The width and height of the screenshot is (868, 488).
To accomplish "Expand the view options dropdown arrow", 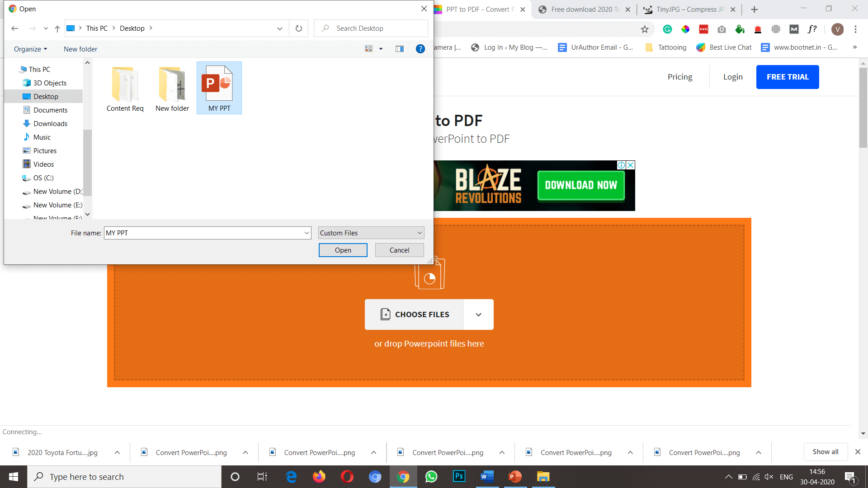I will pos(380,49).
